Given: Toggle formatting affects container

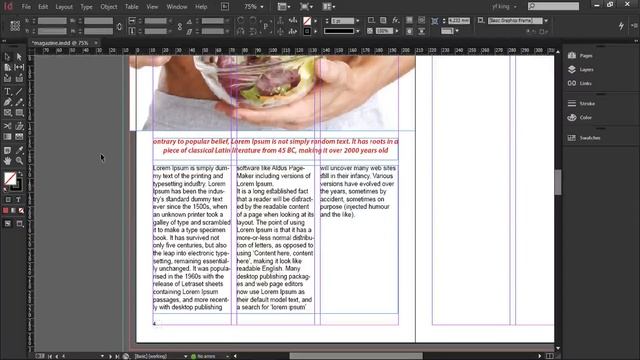Looking at the screenshot, I should (x=8, y=200).
